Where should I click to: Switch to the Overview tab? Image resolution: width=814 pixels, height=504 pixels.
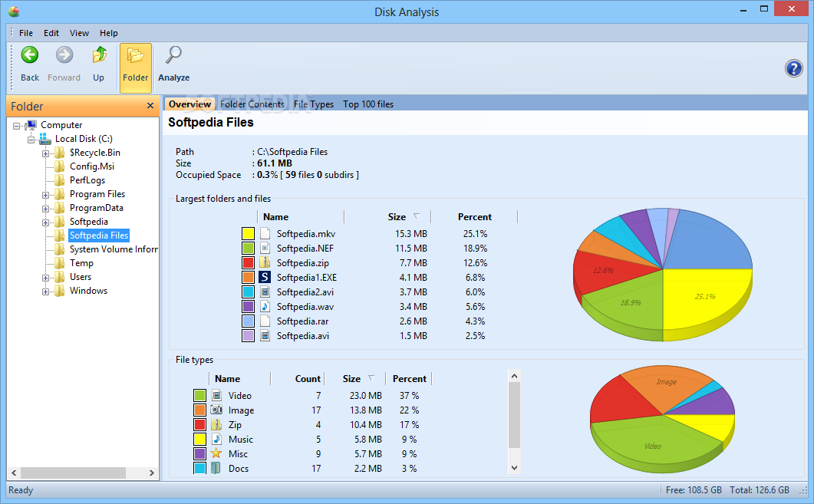189,104
